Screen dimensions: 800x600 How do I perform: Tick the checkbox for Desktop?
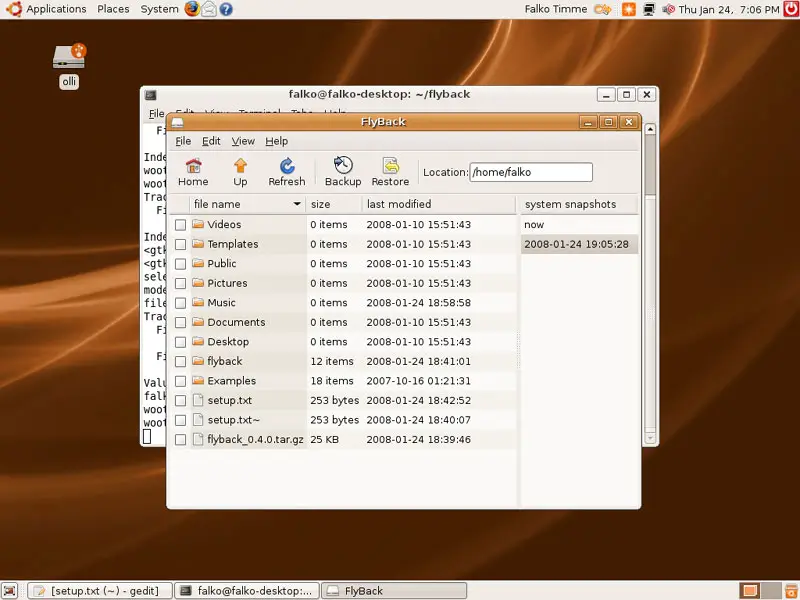(x=180, y=342)
